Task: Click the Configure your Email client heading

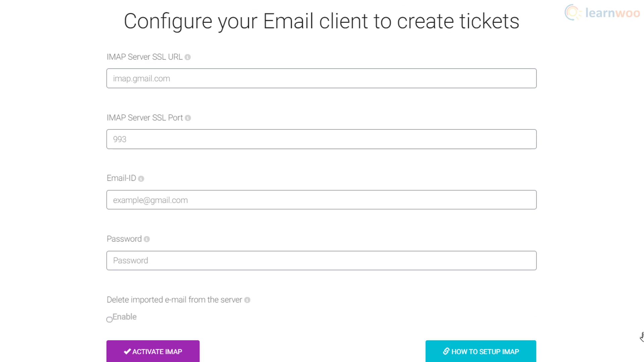Action: (x=321, y=21)
